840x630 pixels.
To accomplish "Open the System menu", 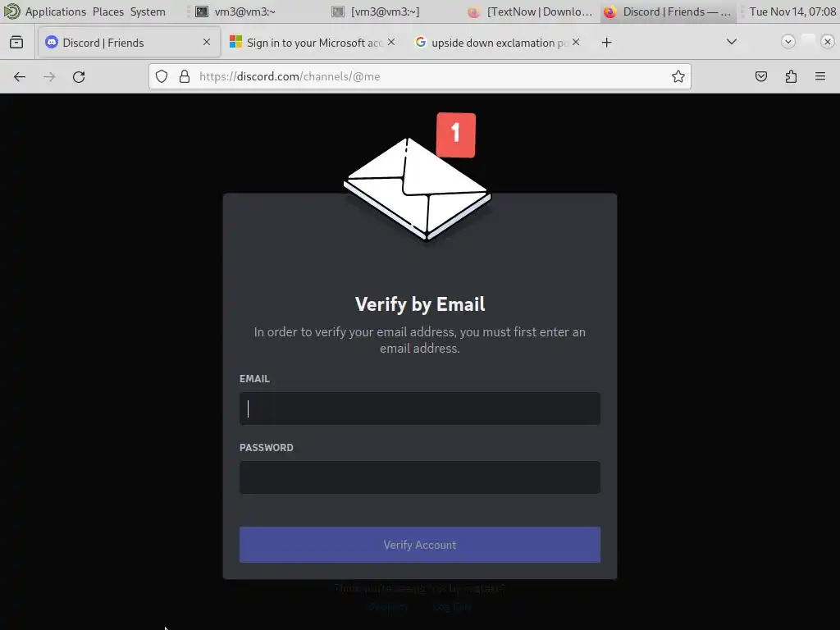I will point(148,11).
